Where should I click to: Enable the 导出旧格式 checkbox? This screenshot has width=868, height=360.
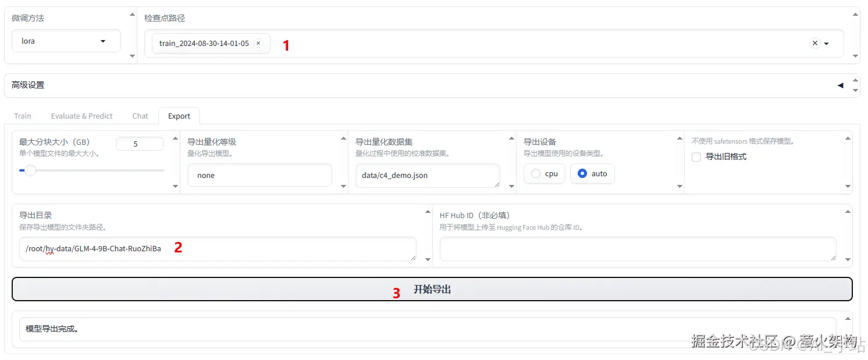pyautogui.click(x=696, y=156)
